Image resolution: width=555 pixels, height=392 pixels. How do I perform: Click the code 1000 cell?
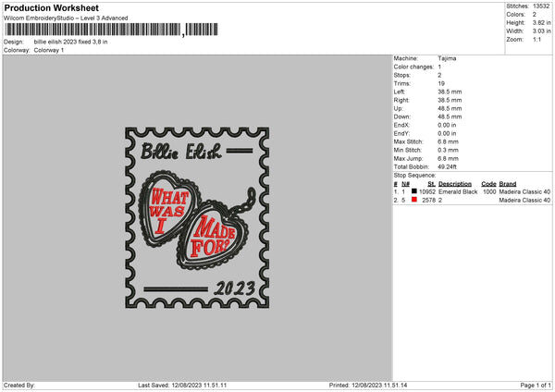[x=489, y=191]
